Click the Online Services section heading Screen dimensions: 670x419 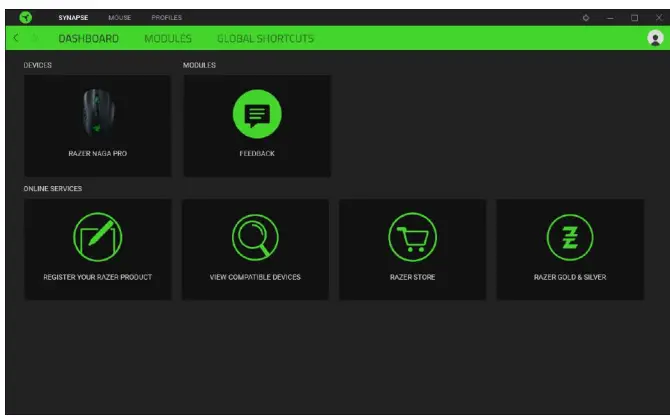click(53, 189)
